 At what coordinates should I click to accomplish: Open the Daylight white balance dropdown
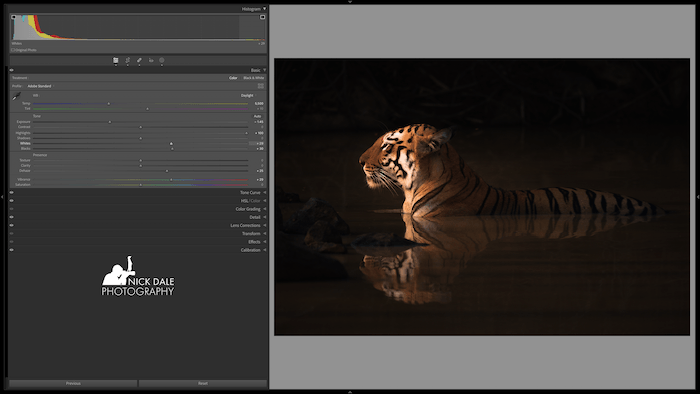[248, 95]
